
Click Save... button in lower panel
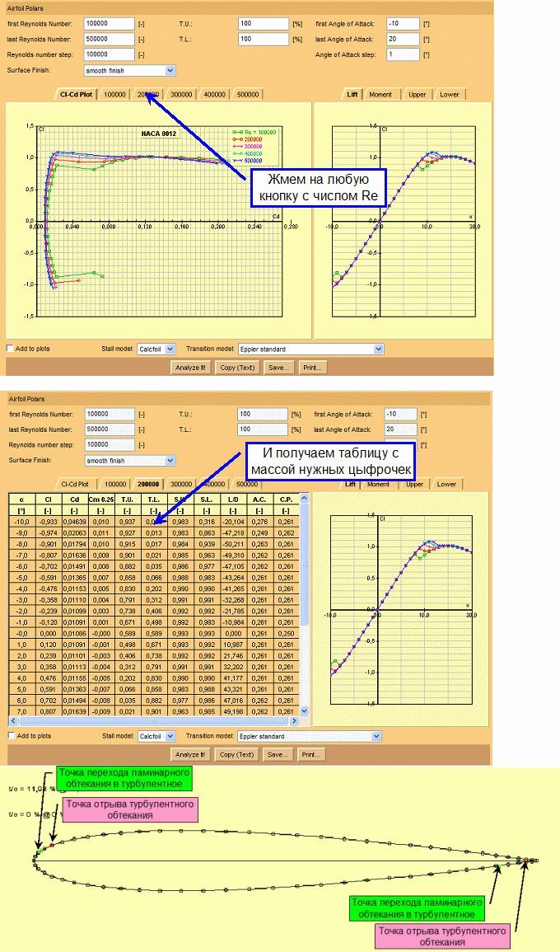tap(278, 754)
